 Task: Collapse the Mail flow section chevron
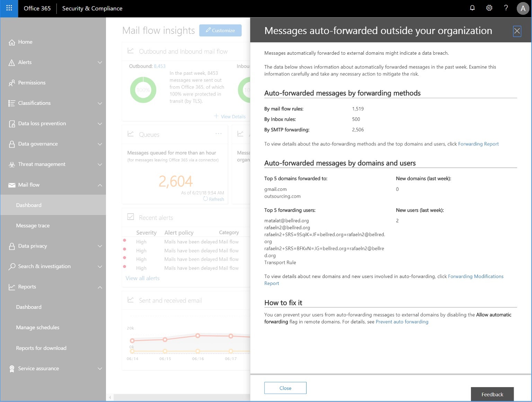(x=100, y=185)
